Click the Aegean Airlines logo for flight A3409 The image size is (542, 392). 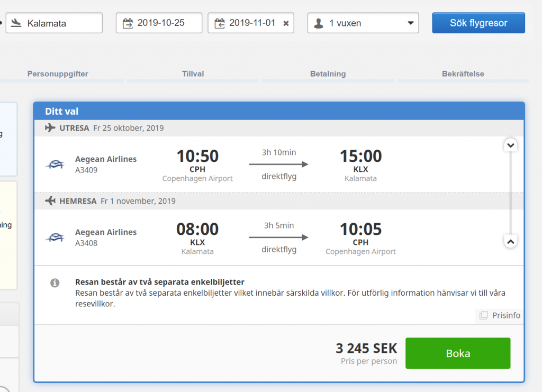coord(55,165)
